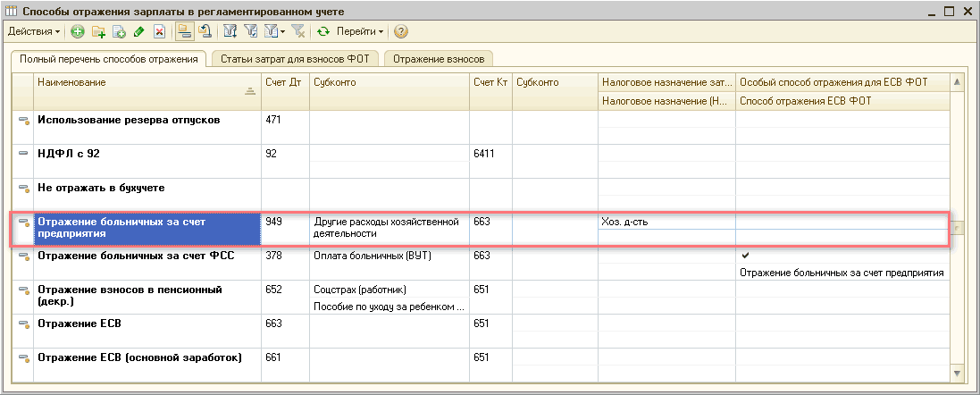The height and width of the screenshot is (395, 980).
Task: Click the scrollbar down arrow
Action: [x=956, y=374]
